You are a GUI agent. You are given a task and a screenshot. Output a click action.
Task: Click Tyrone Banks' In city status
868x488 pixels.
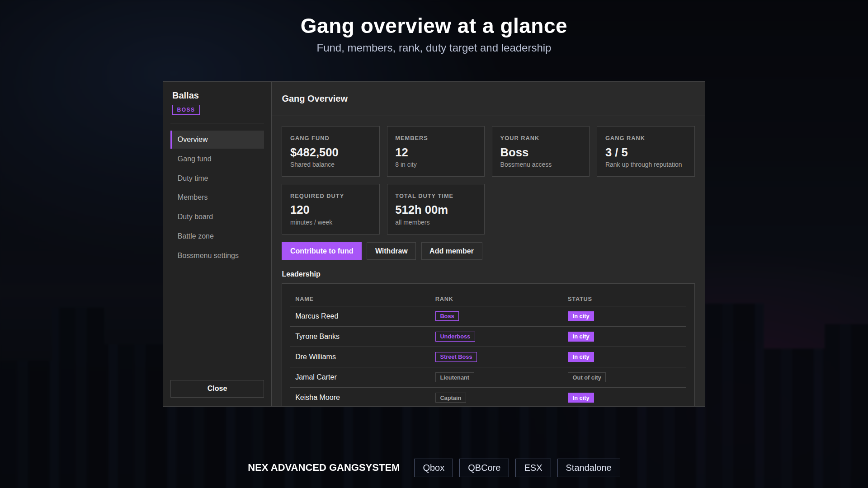[x=581, y=337]
